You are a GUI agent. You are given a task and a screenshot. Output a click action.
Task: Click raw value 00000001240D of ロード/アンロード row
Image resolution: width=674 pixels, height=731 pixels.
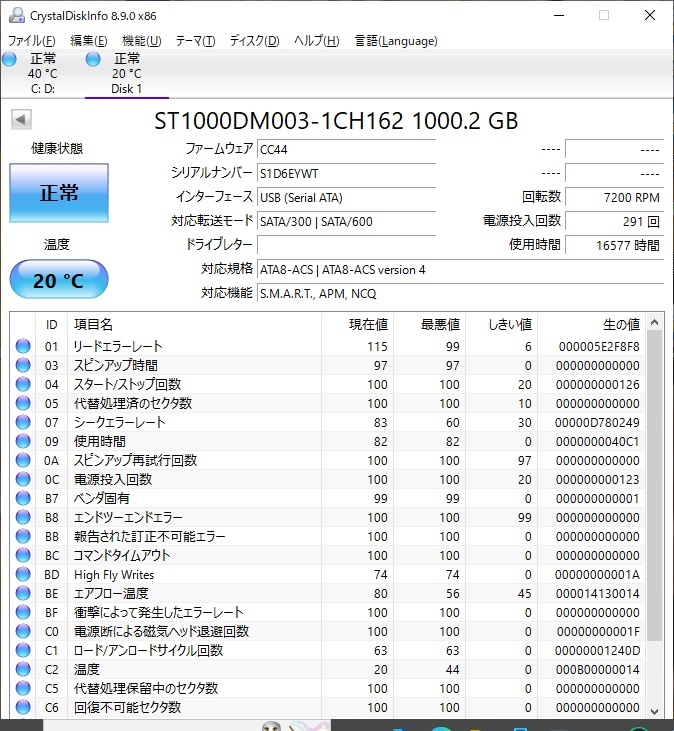597,651
